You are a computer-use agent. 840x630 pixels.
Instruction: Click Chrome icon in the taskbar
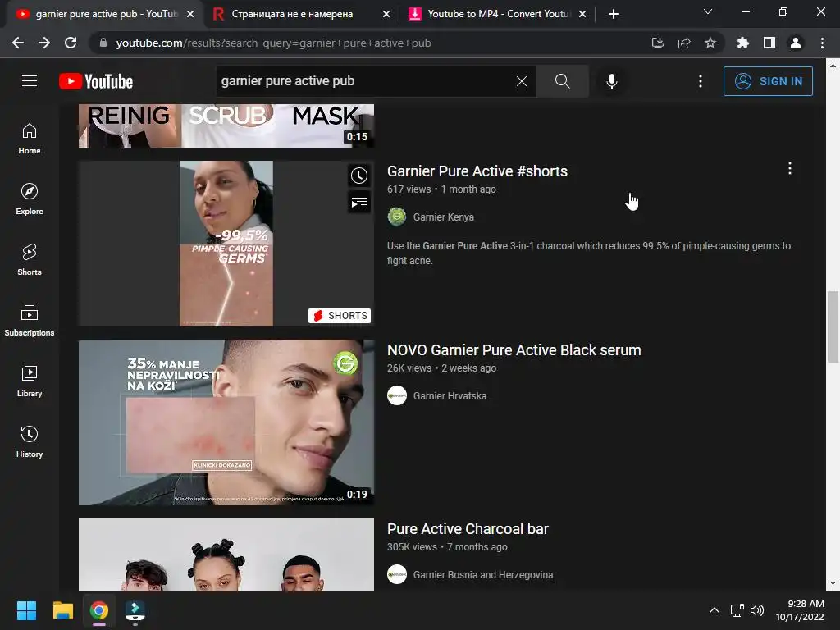click(x=99, y=610)
